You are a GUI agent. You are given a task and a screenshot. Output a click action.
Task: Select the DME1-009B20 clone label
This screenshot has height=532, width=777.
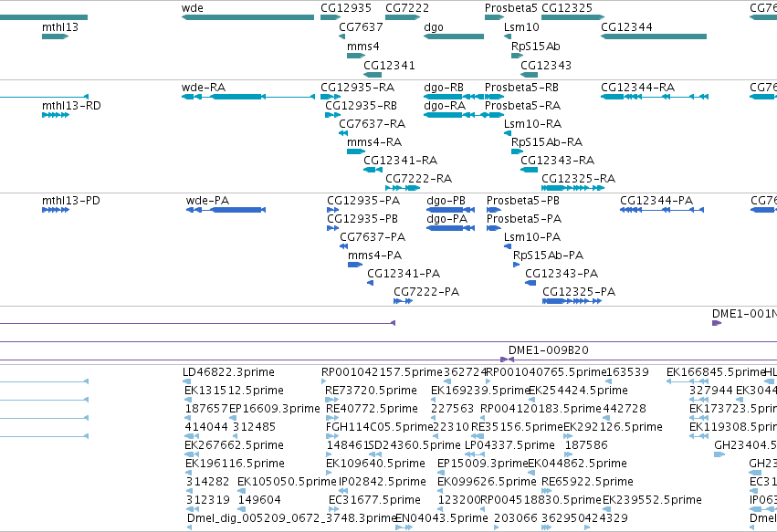[549, 350]
